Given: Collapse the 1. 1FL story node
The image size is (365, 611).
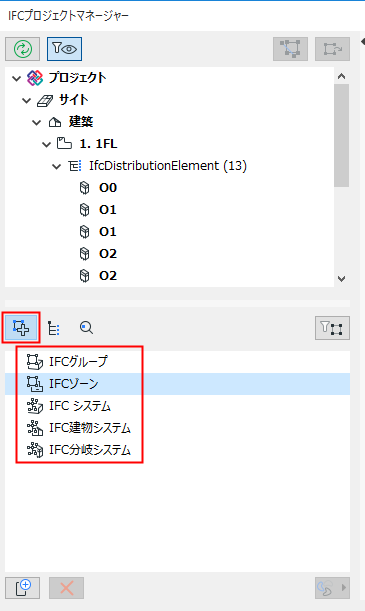Looking at the screenshot, I should [47, 145].
